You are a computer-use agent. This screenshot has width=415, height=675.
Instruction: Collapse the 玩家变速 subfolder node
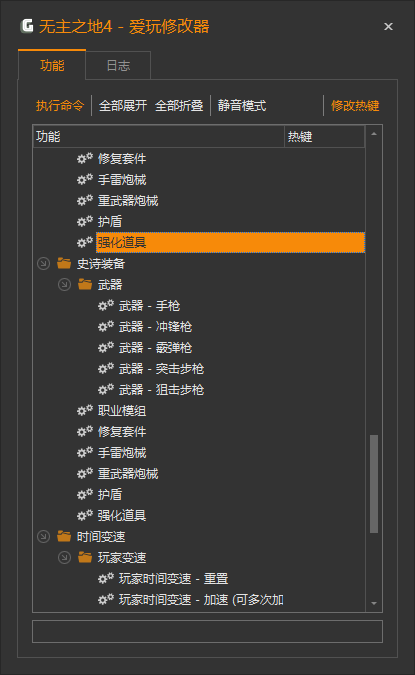(x=64, y=557)
